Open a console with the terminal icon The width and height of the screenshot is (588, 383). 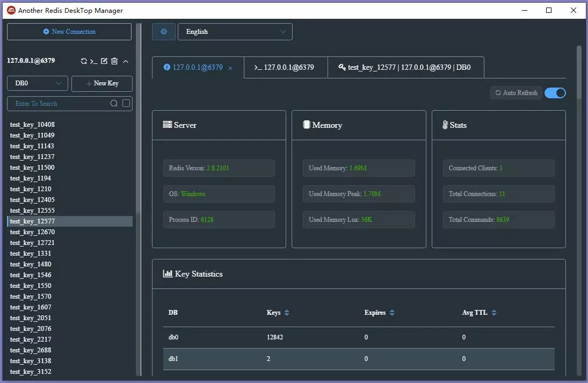94,61
